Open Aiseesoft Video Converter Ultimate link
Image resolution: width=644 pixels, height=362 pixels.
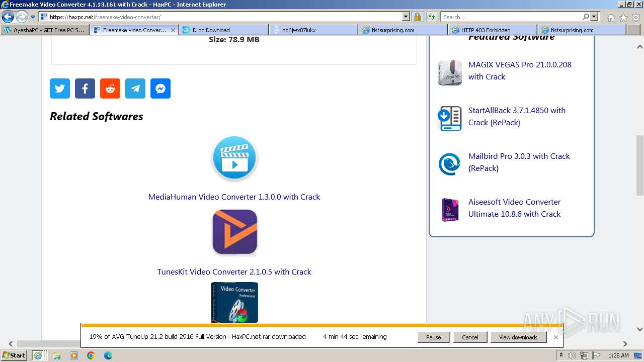pyautogui.click(x=515, y=208)
